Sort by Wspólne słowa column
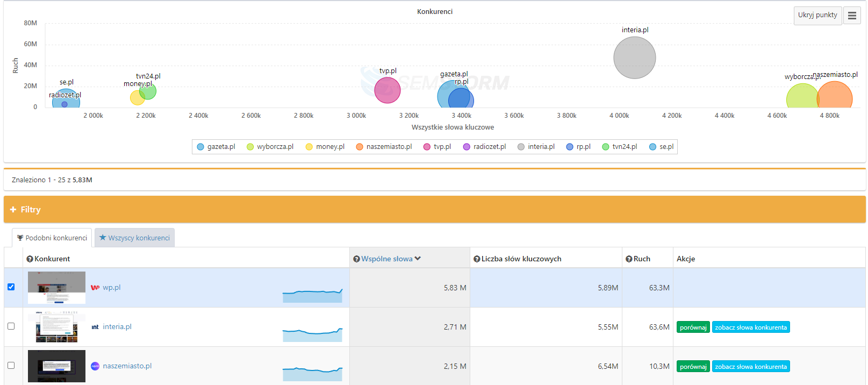This screenshot has width=868, height=385. tap(387, 259)
